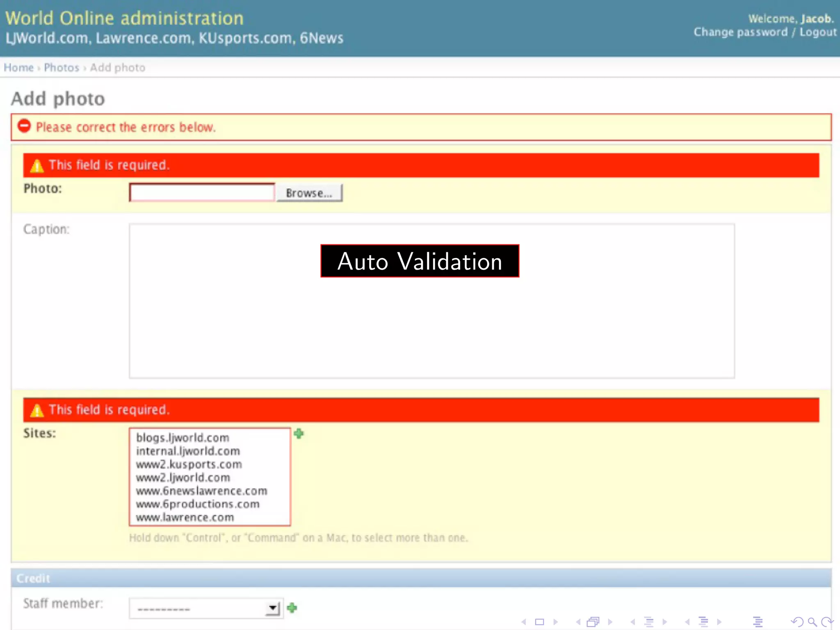Select www.lawrence.com in Sites list
840x630 pixels.
click(185, 517)
